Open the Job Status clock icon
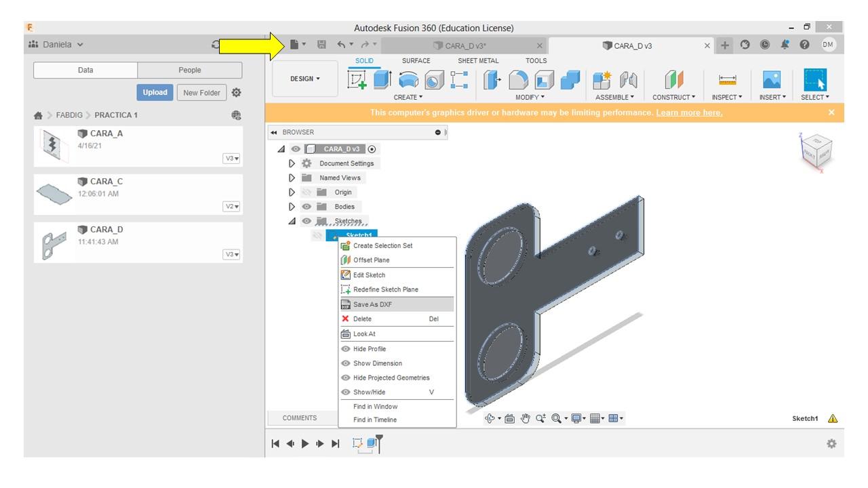Image resolution: width=868 pixels, height=488 pixels. (765, 45)
